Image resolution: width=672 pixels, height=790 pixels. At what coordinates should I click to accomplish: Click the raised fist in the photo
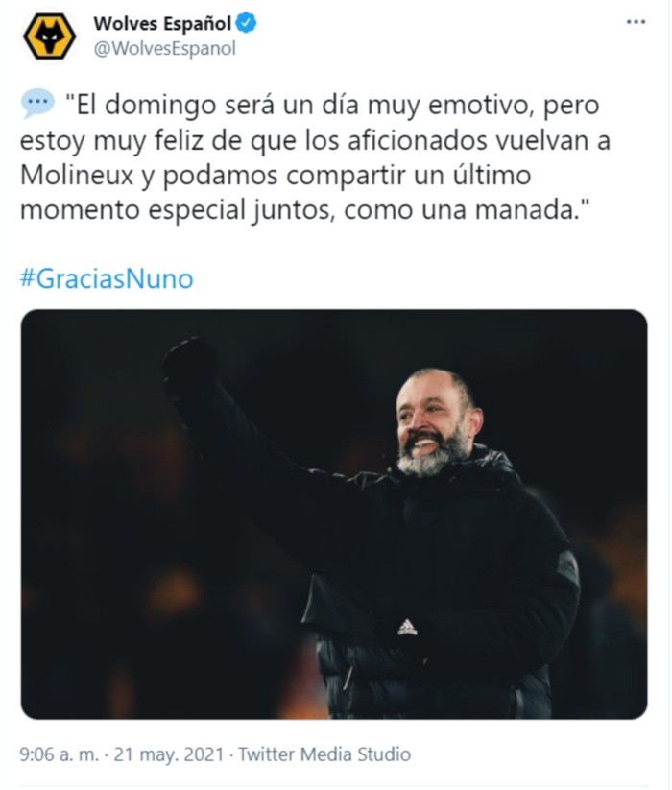pos(189,364)
